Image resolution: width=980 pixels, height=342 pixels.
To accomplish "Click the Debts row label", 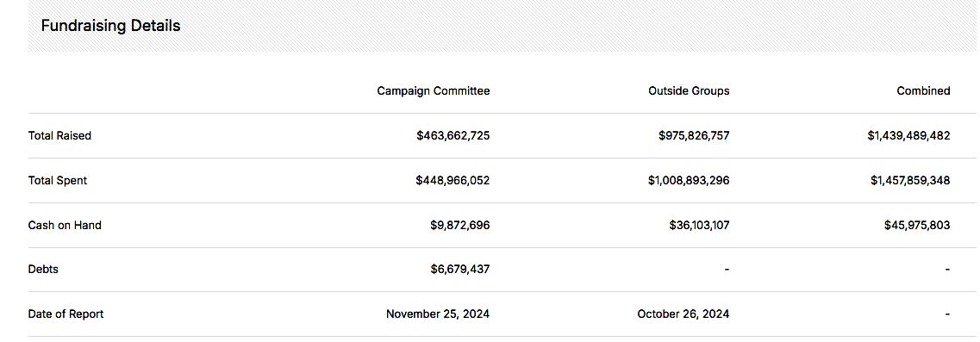I will tap(43, 270).
